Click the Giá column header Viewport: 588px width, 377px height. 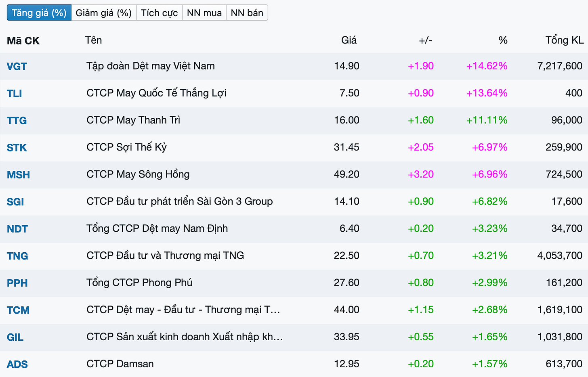point(349,40)
